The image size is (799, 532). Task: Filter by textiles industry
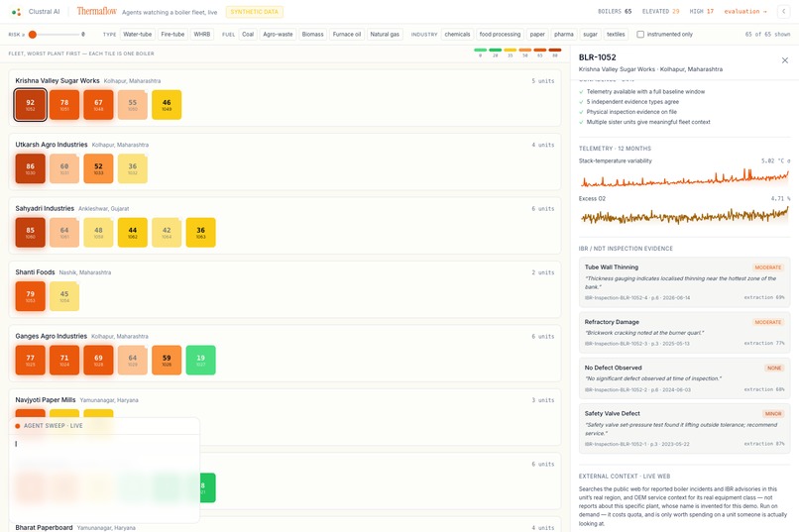point(616,35)
